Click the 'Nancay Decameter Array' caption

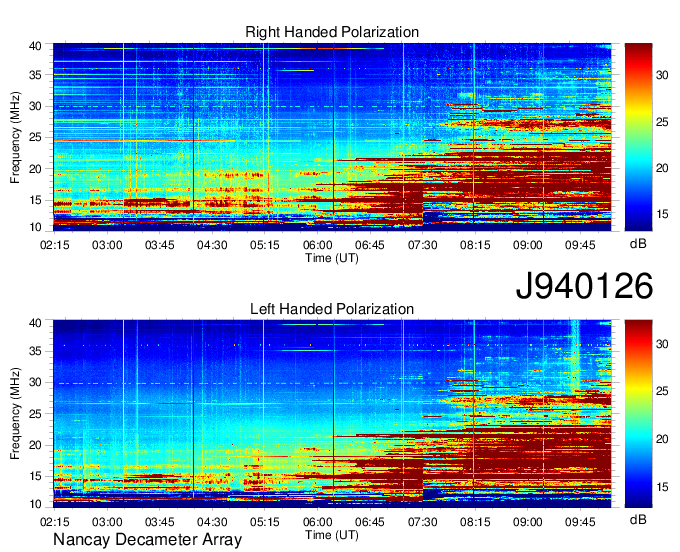(x=147, y=539)
